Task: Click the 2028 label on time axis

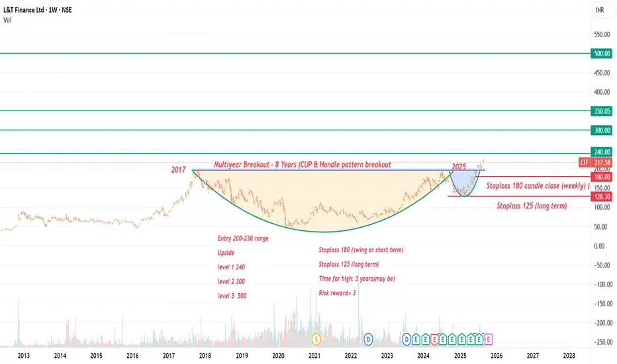Action: (569, 356)
